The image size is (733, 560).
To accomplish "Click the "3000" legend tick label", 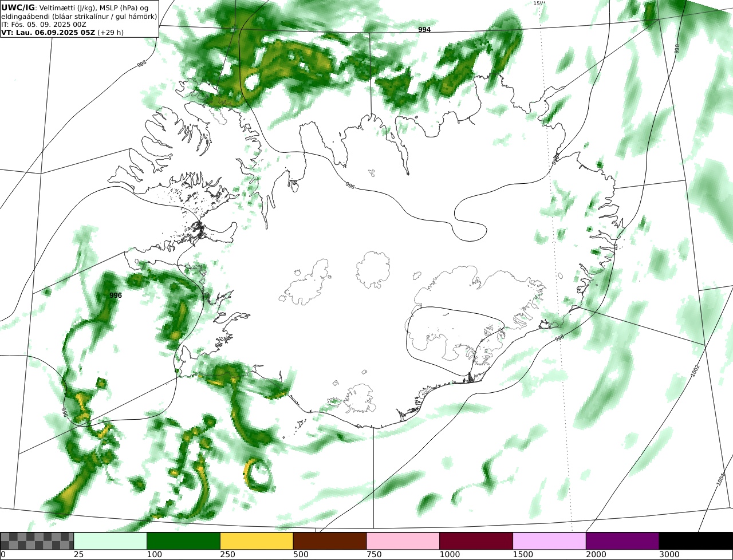I will 669,554.
